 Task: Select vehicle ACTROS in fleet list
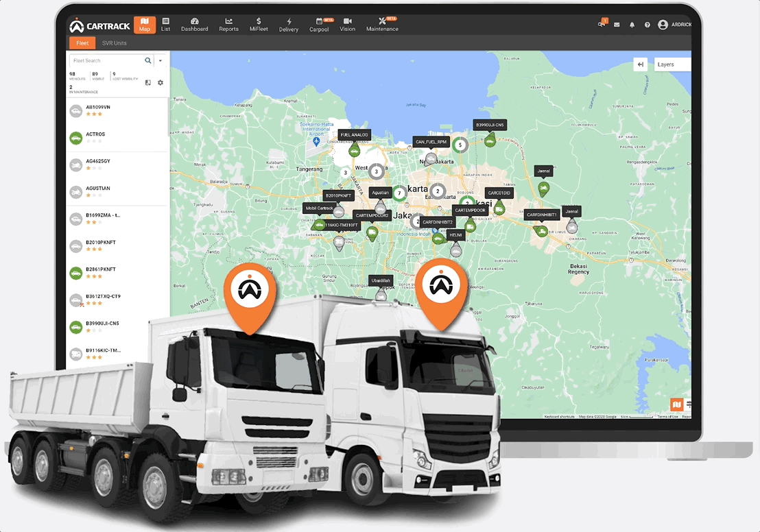(118, 138)
